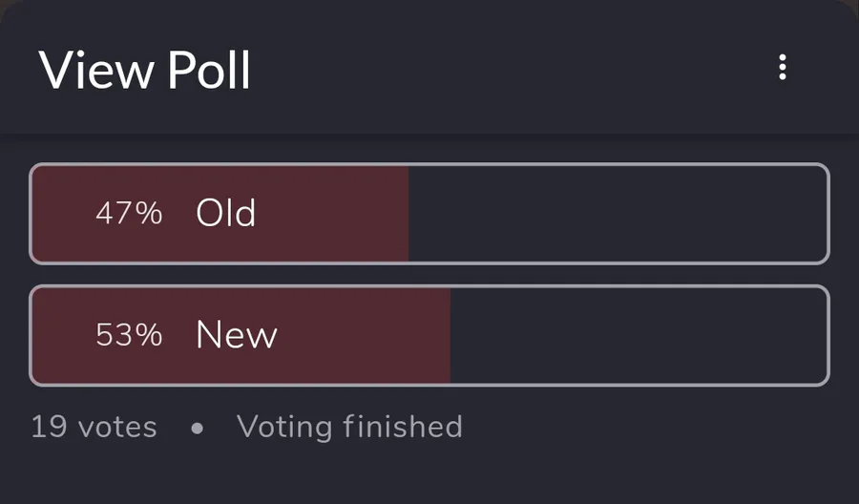Click the red filled portion of New bar
859x504 pixels.
(x=241, y=335)
